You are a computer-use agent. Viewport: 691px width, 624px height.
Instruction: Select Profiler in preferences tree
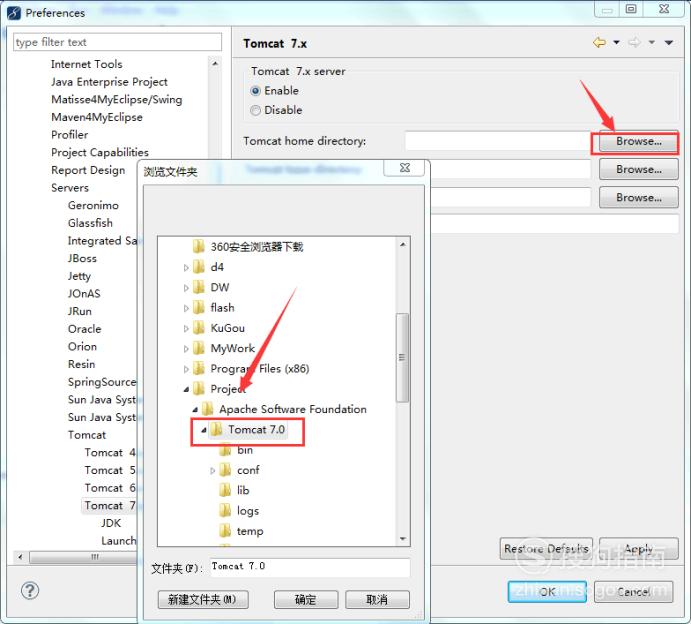click(x=69, y=134)
